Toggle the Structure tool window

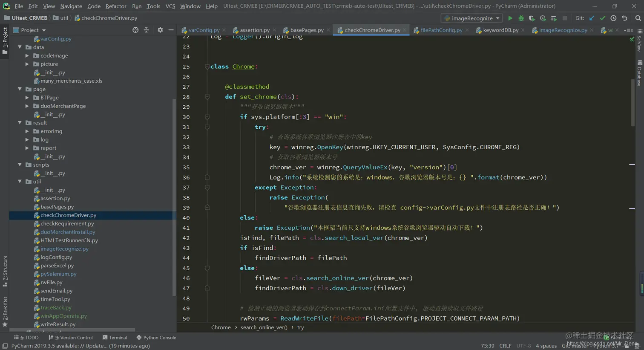coord(5,271)
